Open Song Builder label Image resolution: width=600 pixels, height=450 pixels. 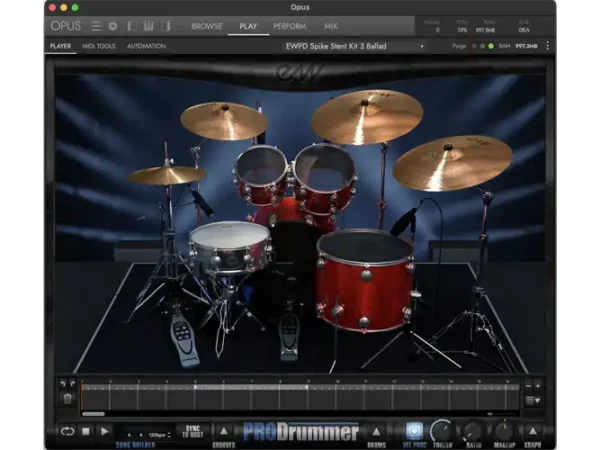click(x=135, y=445)
